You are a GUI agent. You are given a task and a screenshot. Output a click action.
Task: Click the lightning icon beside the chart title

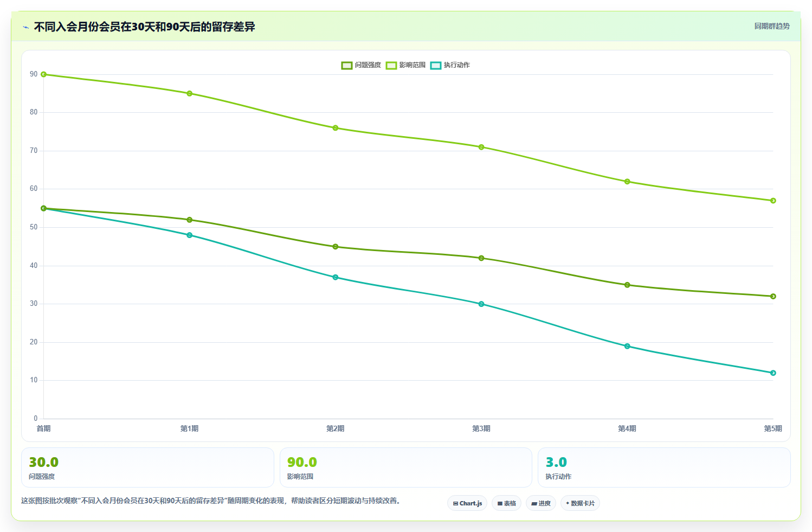coord(25,27)
